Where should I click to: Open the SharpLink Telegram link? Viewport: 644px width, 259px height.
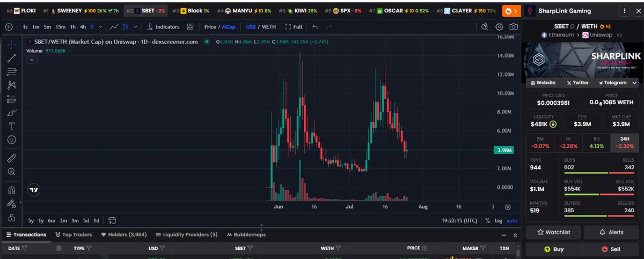coord(612,83)
